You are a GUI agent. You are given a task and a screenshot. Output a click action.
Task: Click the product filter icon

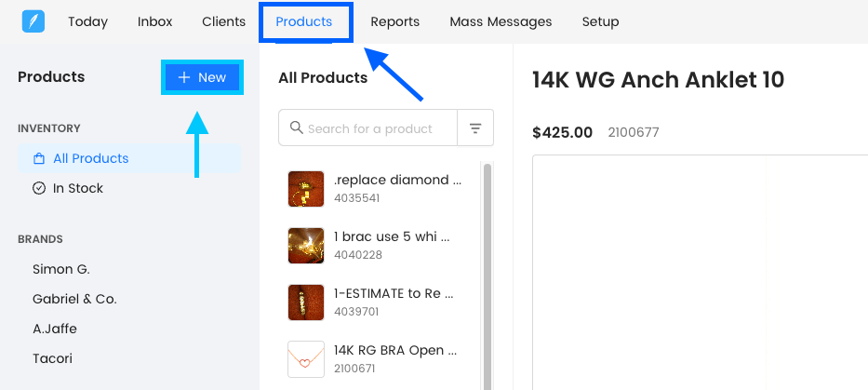tap(475, 128)
